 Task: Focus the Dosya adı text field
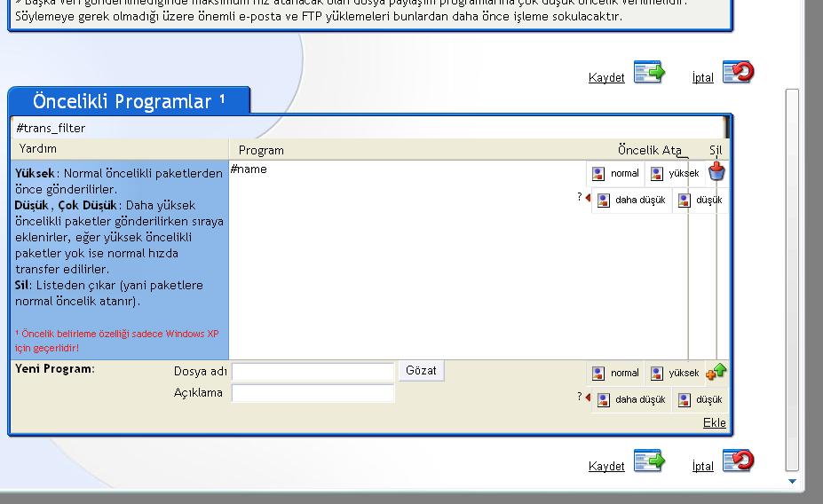313,372
